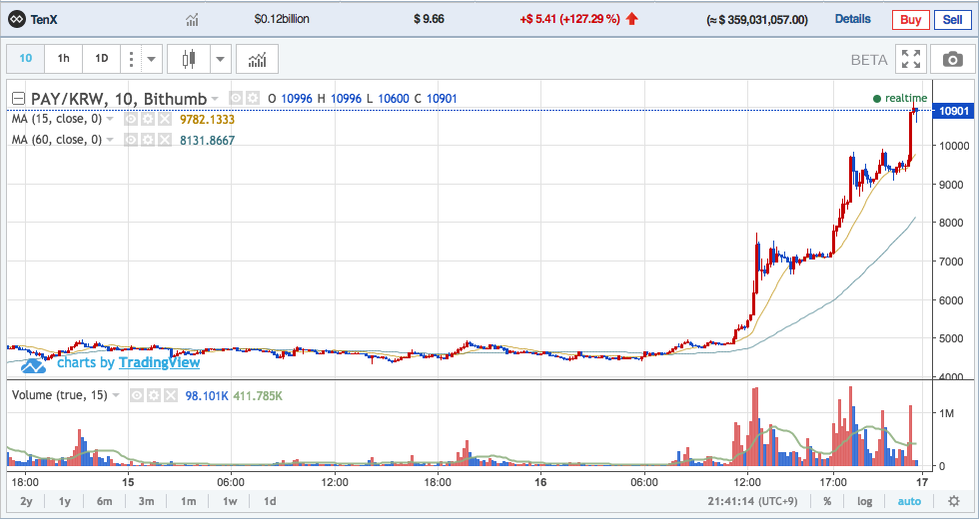Hide the Volume indicator with the eye icon
This screenshot has width=980, height=524.
pyautogui.click(x=136, y=395)
